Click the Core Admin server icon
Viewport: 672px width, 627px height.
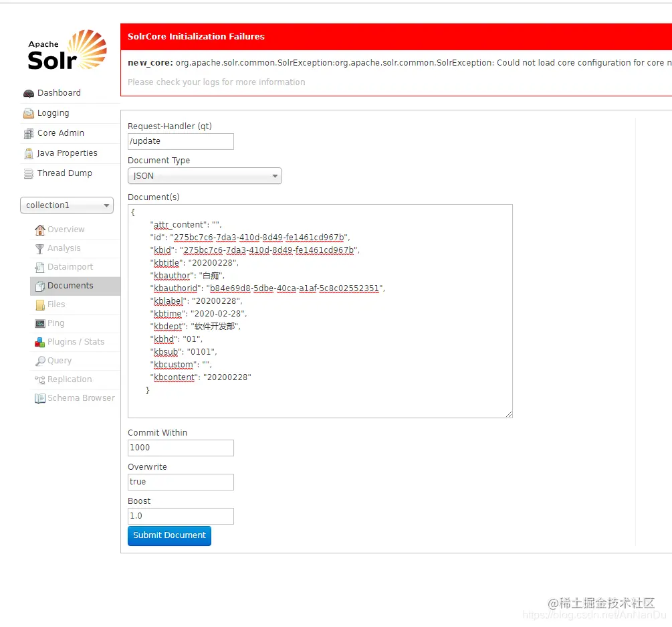(28, 134)
